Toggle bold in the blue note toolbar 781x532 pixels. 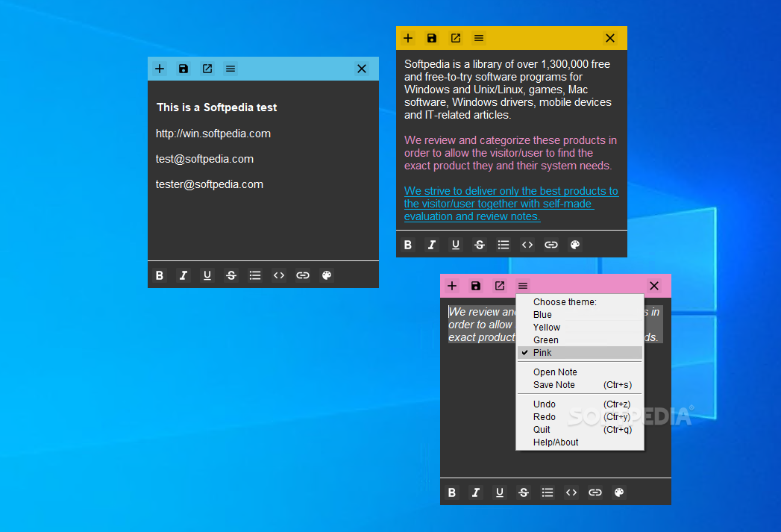coord(160,275)
